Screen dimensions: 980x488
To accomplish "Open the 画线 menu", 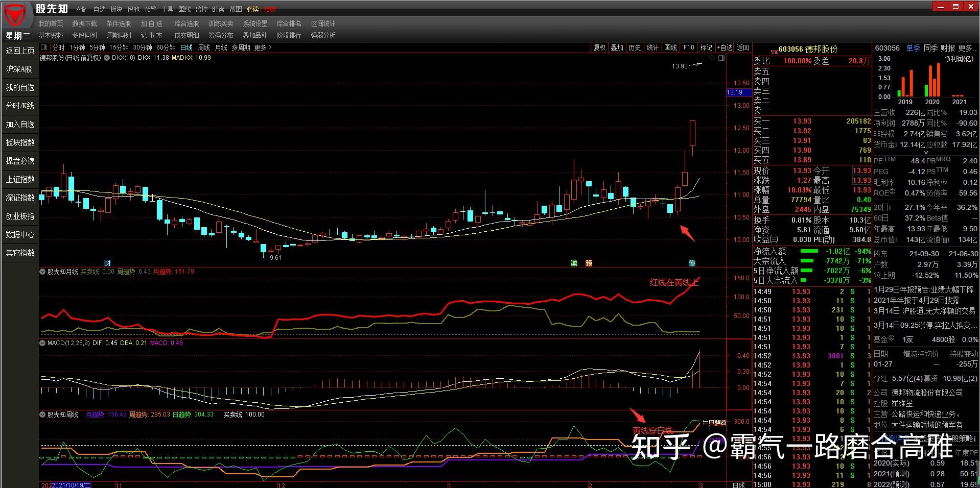I will (x=184, y=9).
